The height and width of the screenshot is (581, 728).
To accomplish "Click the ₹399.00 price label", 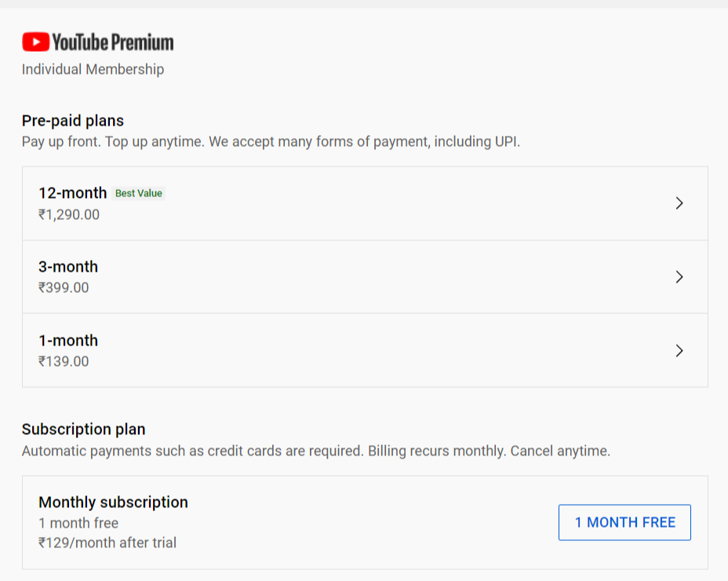I will pyautogui.click(x=64, y=288).
